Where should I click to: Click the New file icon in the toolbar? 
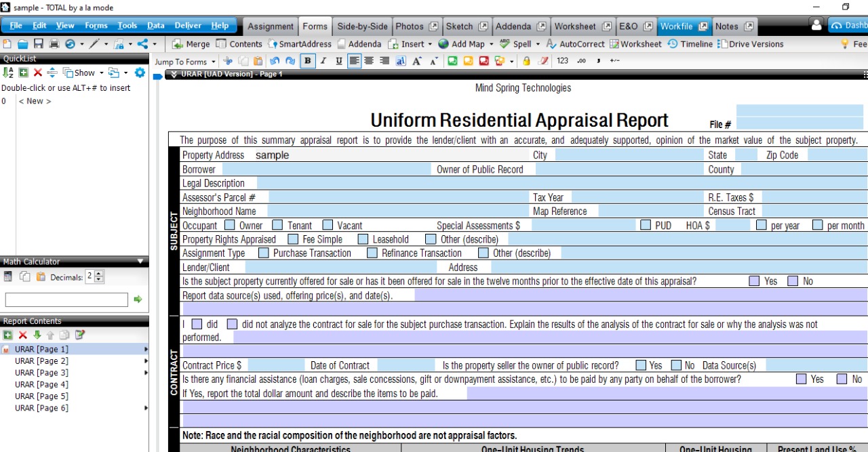(x=7, y=44)
